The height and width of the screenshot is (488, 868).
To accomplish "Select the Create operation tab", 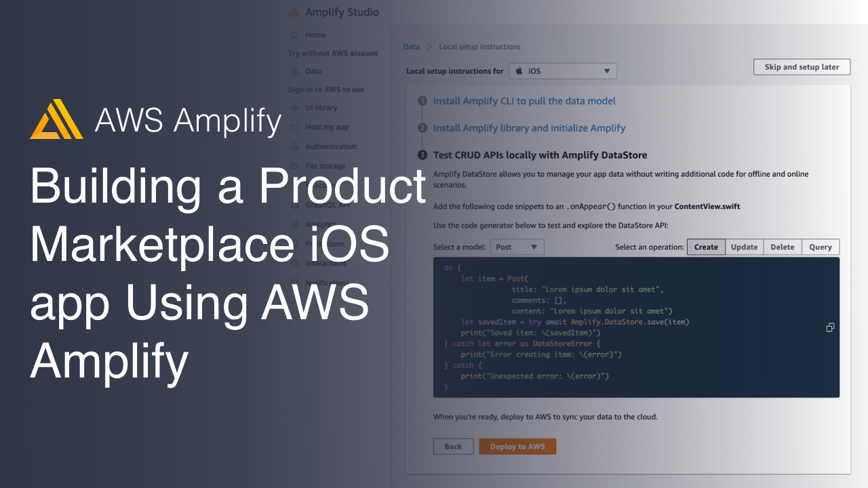I will click(x=706, y=247).
